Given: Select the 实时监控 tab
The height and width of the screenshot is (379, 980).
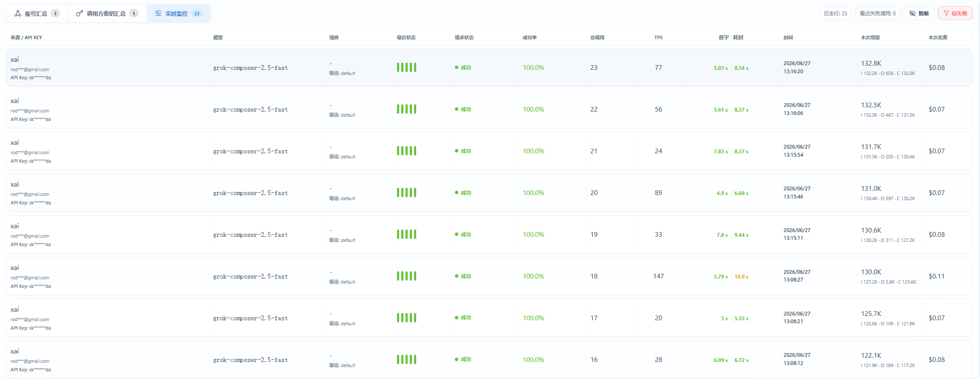Looking at the screenshot, I should tap(179, 14).
